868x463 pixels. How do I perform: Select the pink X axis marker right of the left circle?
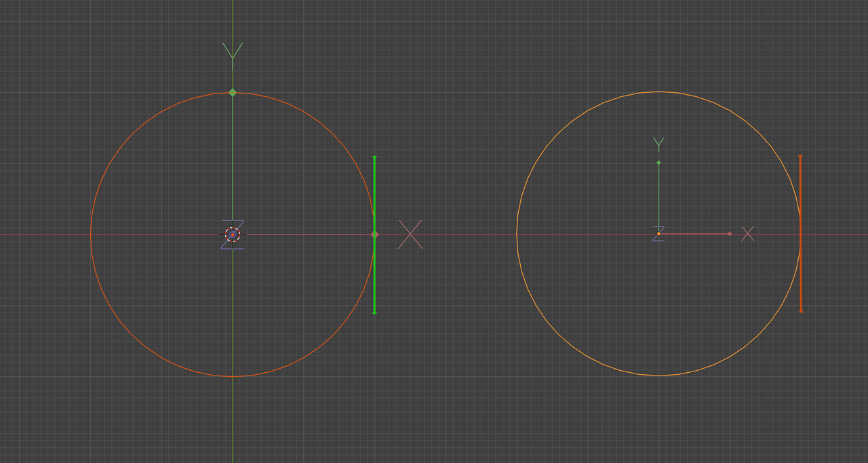(412, 235)
